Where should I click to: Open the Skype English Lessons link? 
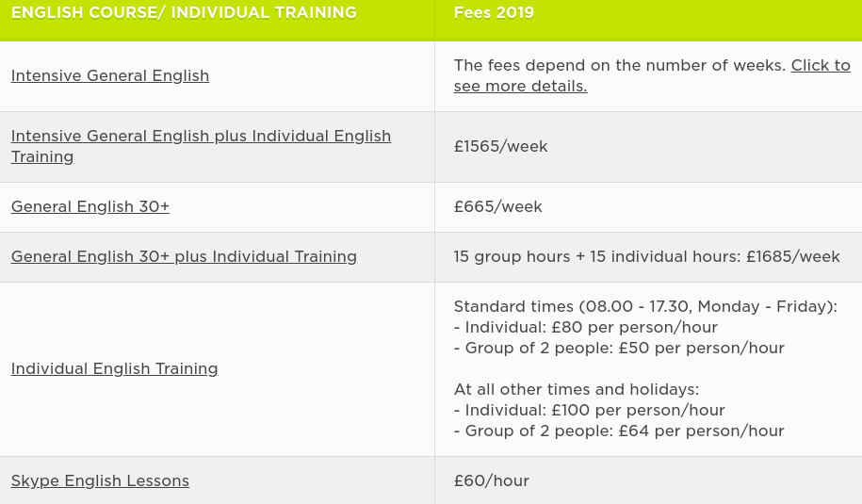[x=100, y=480]
